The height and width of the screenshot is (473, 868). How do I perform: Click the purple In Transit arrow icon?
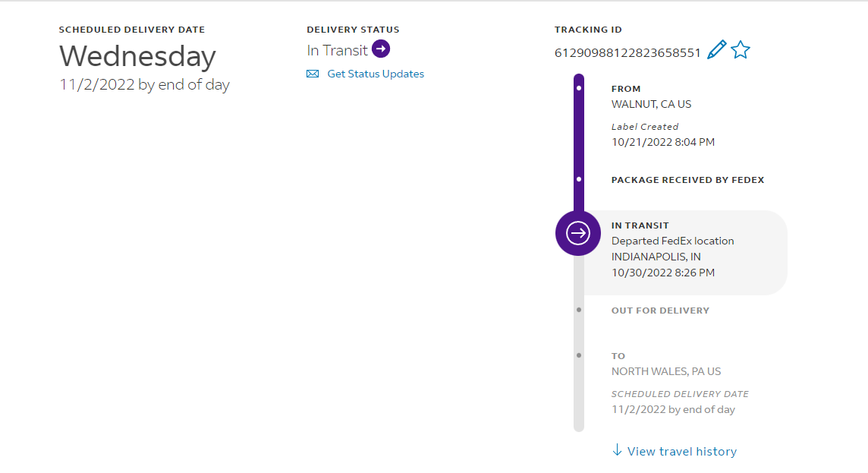(x=381, y=50)
